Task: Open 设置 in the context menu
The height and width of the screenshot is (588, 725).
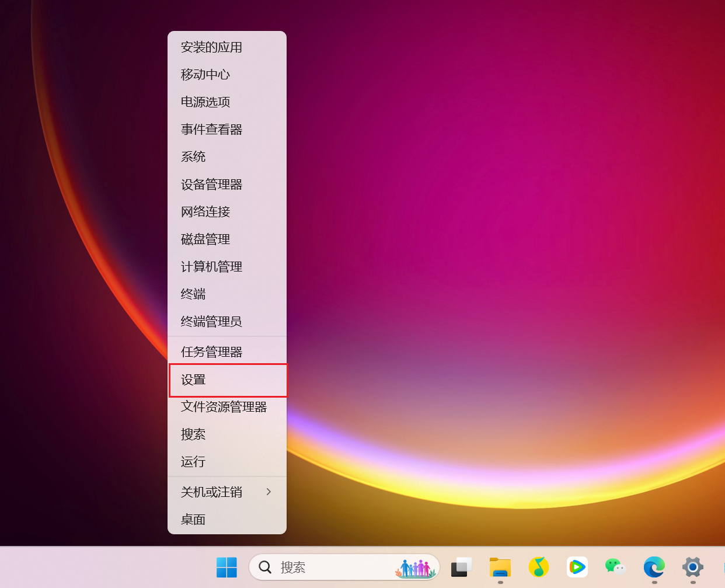Action: pos(227,380)
